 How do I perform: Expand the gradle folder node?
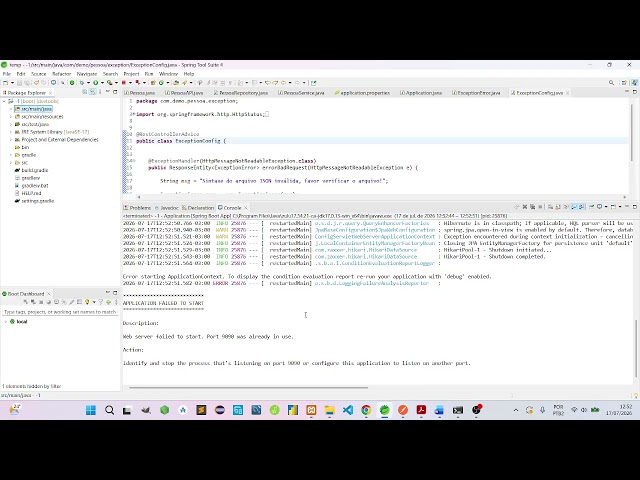pos(11,155)
